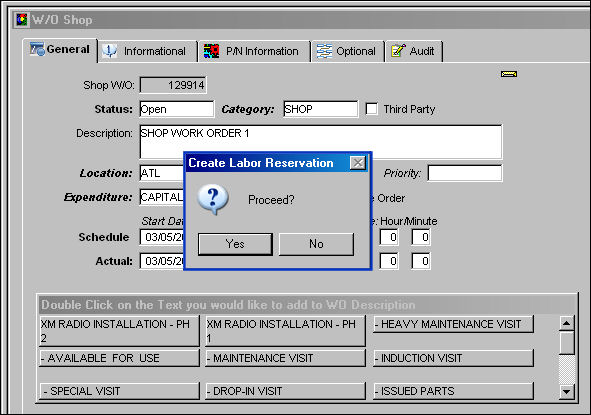Click the Expenditure field showing CAPITAL
This screenshot has height=415, width=591.
(x=162, y=197)
